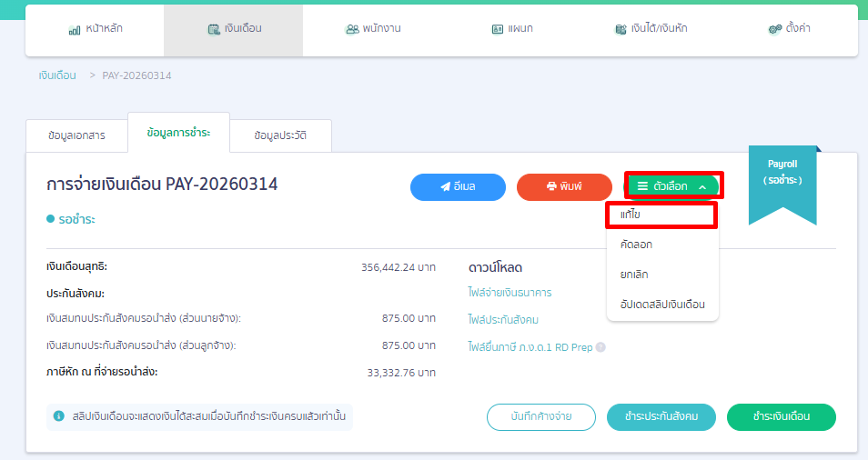The image size is (868, 460).
Task: Click the บันทึกค้างจ่าย button
Action: [541, 417]
